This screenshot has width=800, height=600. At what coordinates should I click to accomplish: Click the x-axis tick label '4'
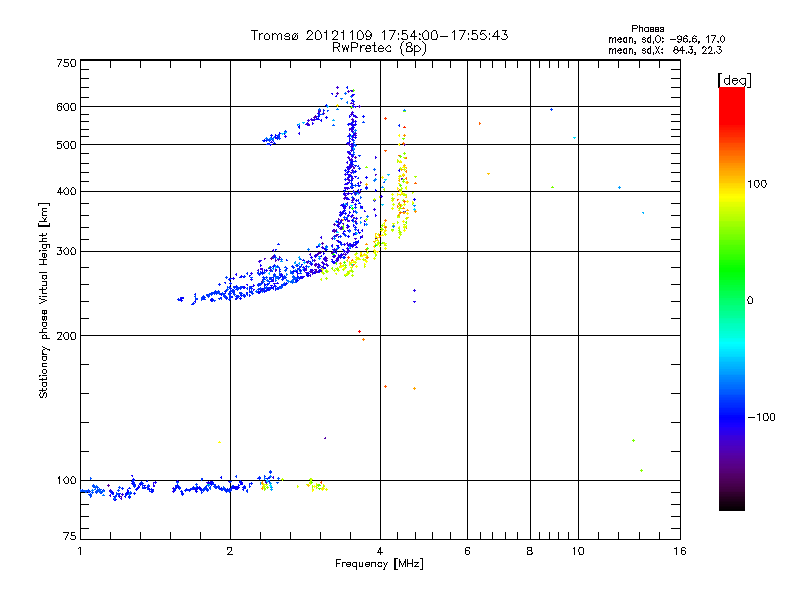[380, 551]
